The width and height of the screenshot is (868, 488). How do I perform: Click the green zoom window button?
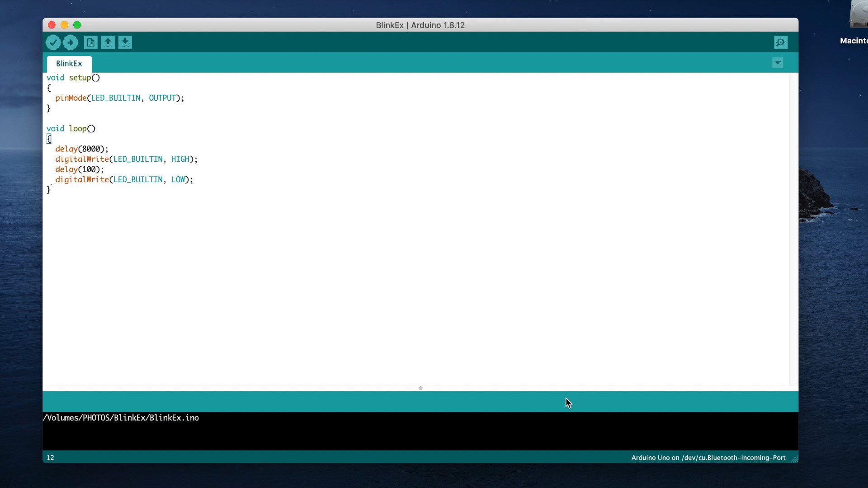[77, 25]
